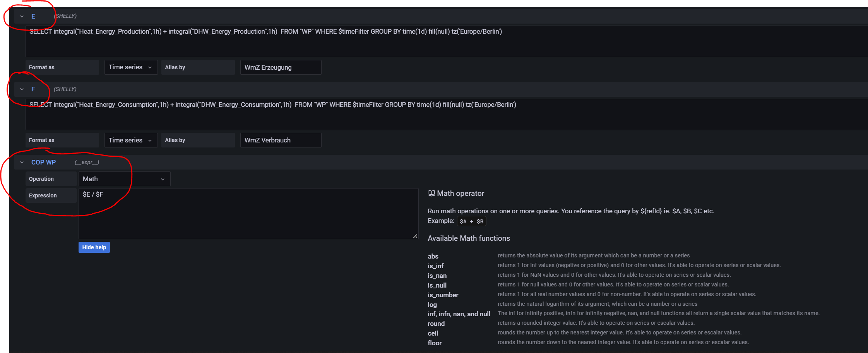Collapse the COP WP expression row

pos(22,162)
